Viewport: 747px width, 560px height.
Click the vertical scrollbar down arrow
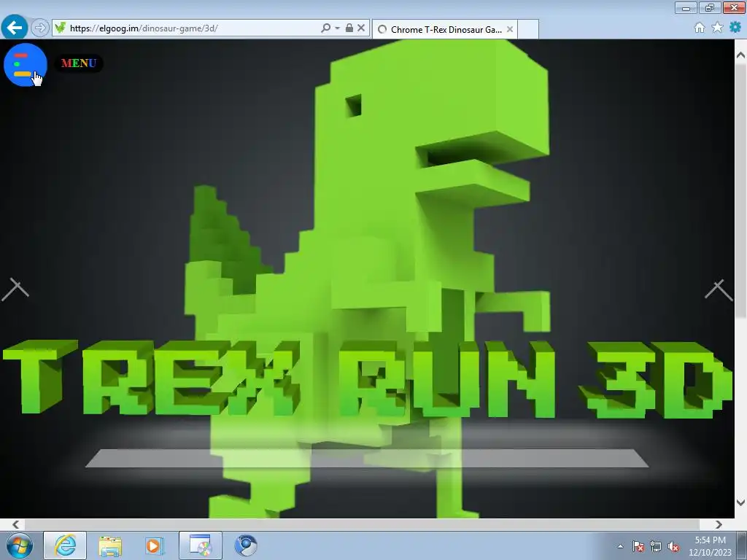tap(741, 502)
